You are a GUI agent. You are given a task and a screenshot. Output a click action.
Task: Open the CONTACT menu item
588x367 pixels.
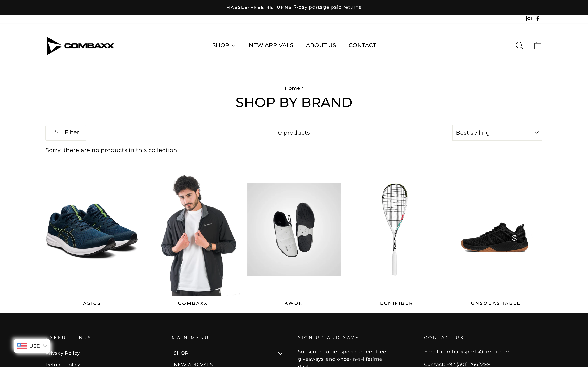coord(362,45)
